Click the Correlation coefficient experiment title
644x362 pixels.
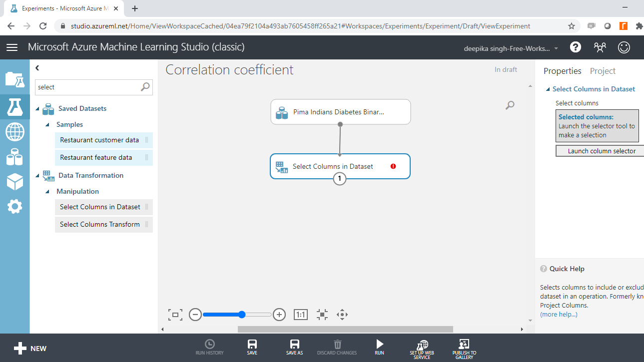point(229,70)
